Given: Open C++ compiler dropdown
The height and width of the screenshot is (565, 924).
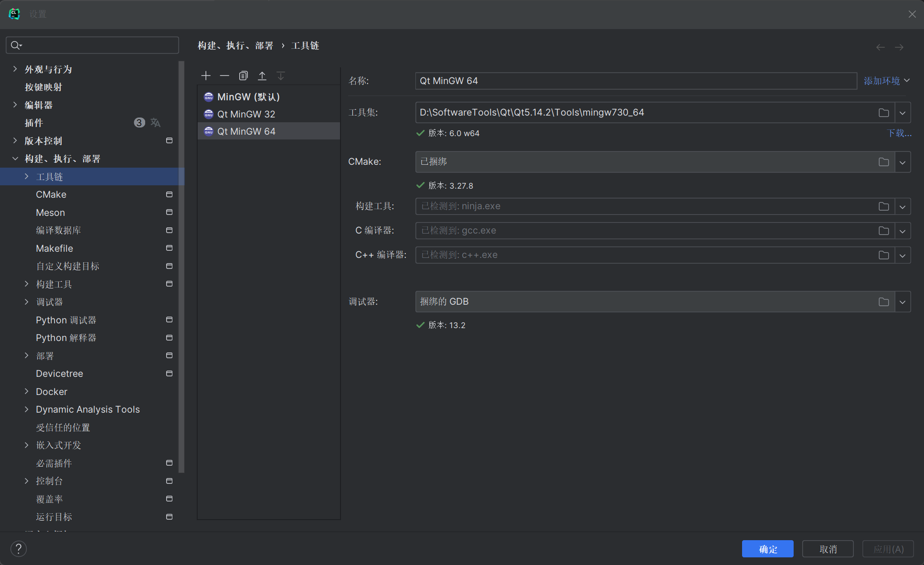Looking at the screenshot, I should click(903, 255).
